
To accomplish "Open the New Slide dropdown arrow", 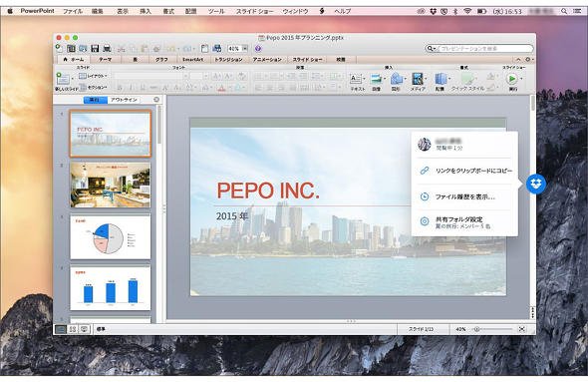I will tap(73, 79).
